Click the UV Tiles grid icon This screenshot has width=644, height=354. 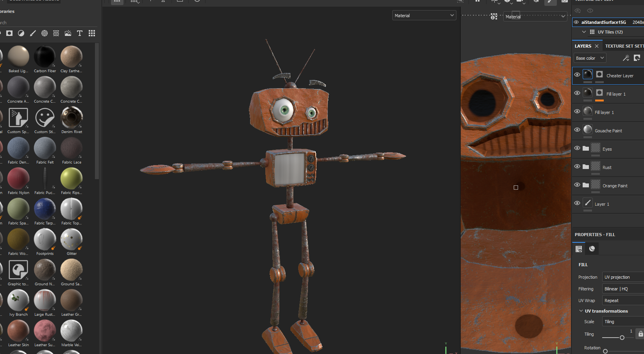point(592,32)
